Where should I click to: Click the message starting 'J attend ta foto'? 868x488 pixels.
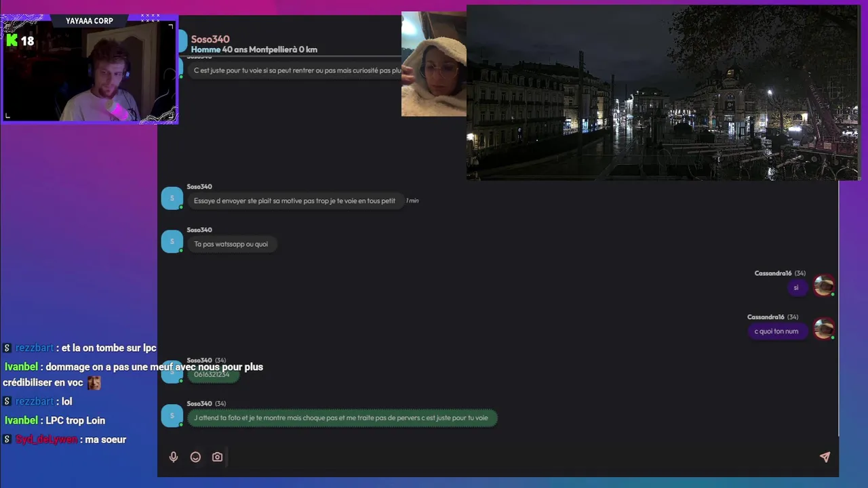point(341,418)
